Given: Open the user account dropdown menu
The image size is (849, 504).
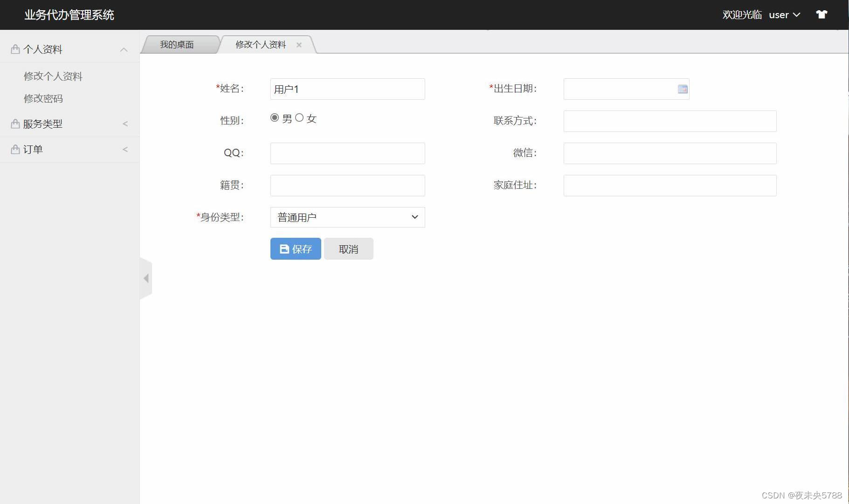Looking at the screenshot, I should 785,14.
